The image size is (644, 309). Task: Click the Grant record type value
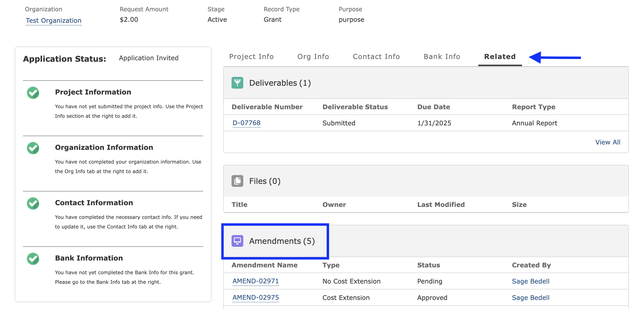pyautogui.click(x=272, y=20)
